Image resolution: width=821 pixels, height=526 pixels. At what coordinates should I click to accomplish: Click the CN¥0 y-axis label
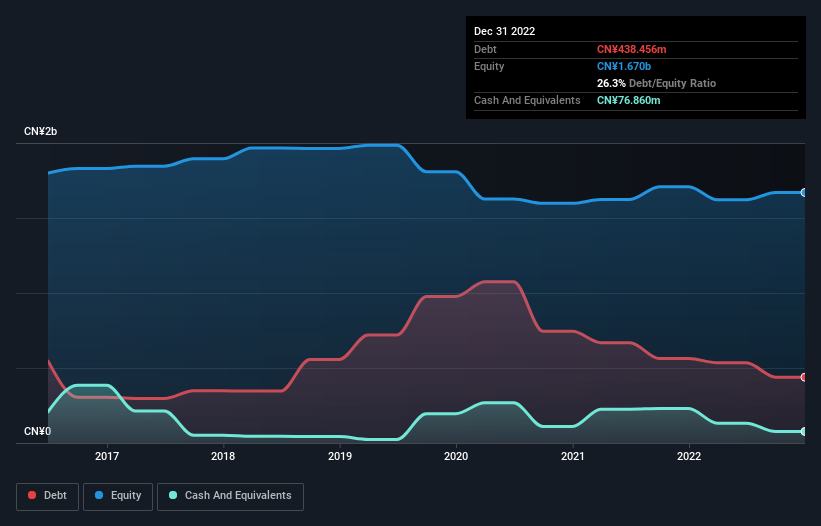(x=38, y=431)
